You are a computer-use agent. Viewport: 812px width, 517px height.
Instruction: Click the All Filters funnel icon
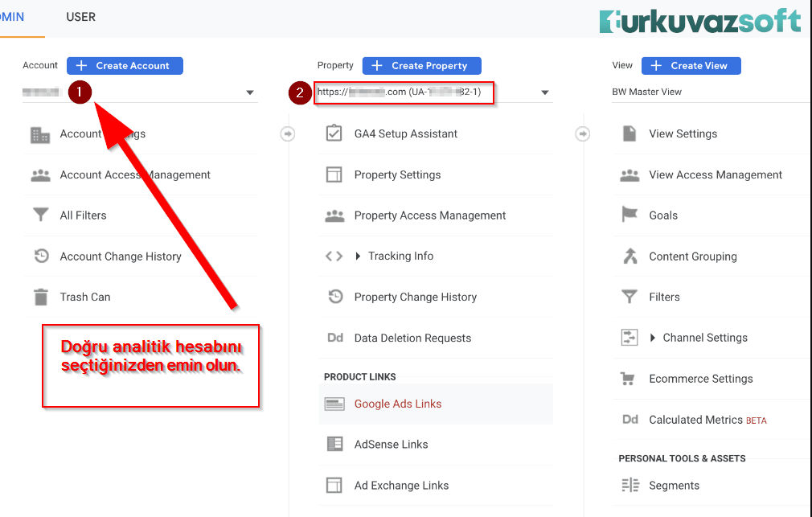click(40, 215)
